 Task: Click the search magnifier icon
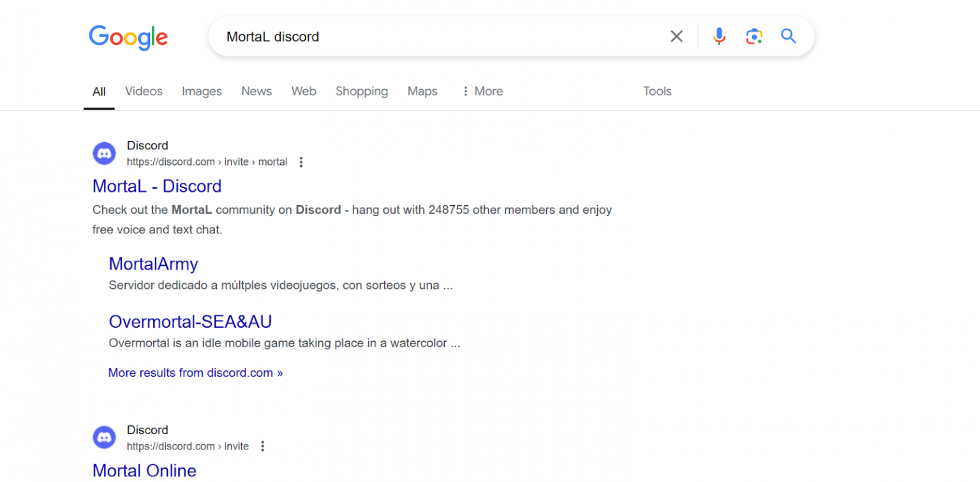click(788, 36)
